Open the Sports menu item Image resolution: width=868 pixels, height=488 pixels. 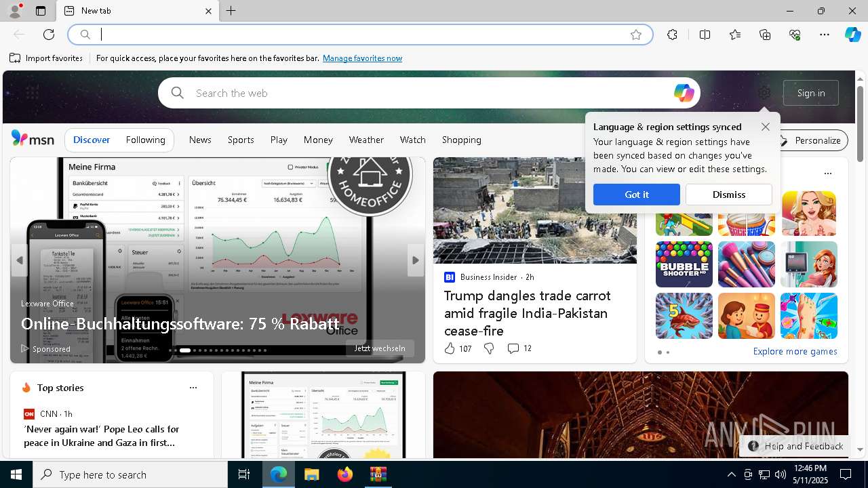pyautogui.click(x=241, y=140)
